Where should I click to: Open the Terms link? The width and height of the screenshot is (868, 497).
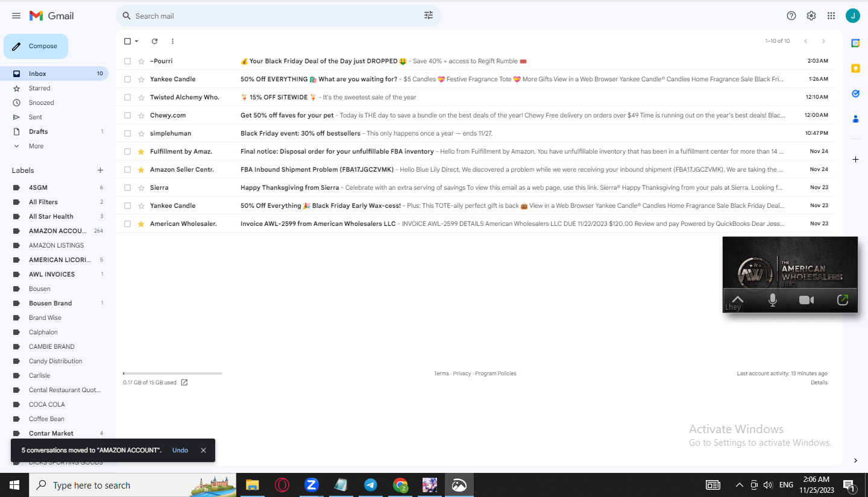[x=441, y=374]
